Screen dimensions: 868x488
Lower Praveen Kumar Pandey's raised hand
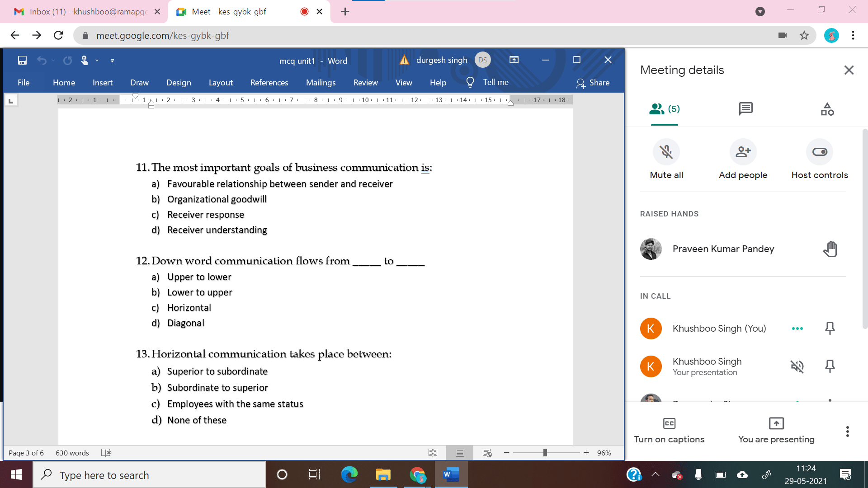pyautogui.click(x=830, y=249)
